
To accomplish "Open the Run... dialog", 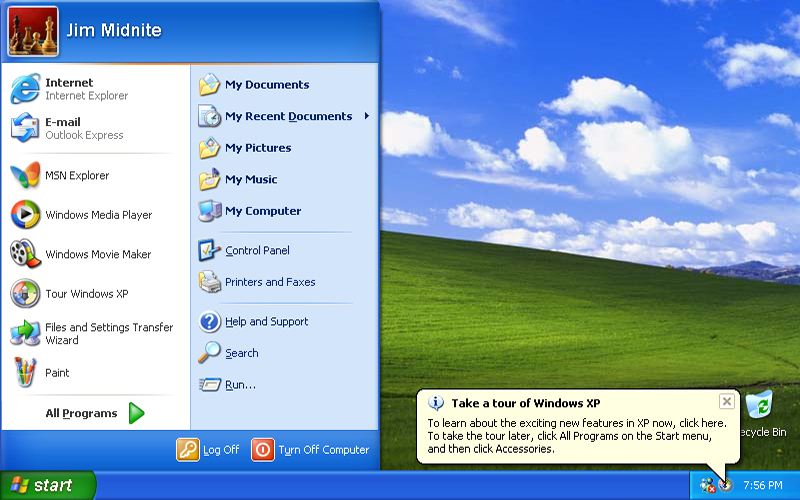I will click(x=240, y=384).
